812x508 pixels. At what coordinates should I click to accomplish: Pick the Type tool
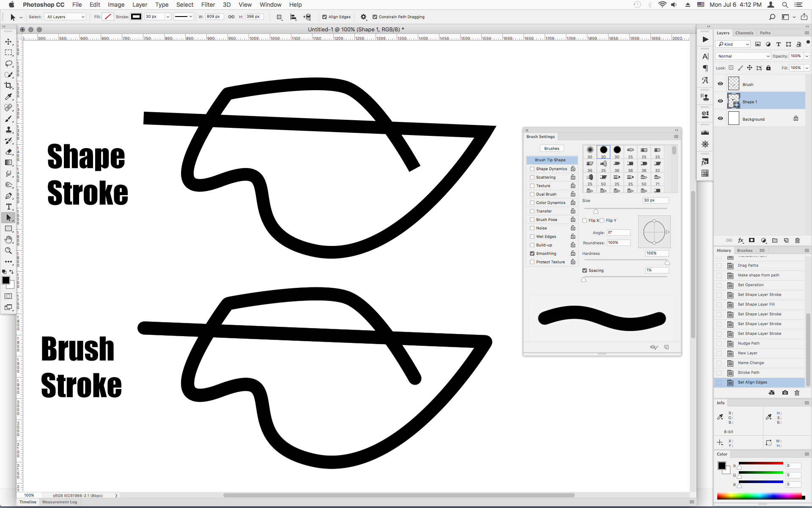pos(8,207)
